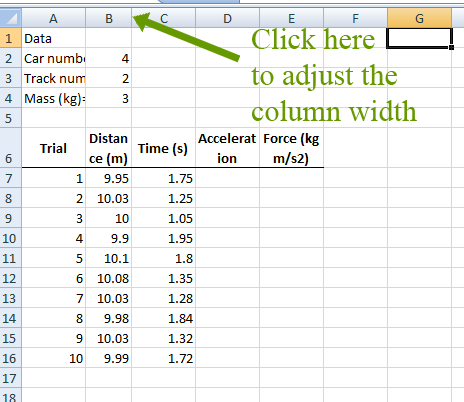Click the 'Mass (kg)' label cell

tap(54, 98)
